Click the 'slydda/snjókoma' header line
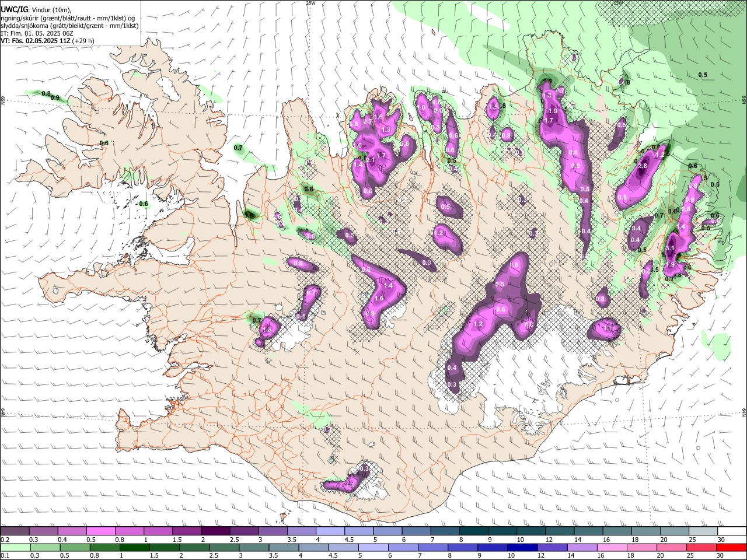The width and height of the screenshot is (747, 560). click(x=69, y=26)
